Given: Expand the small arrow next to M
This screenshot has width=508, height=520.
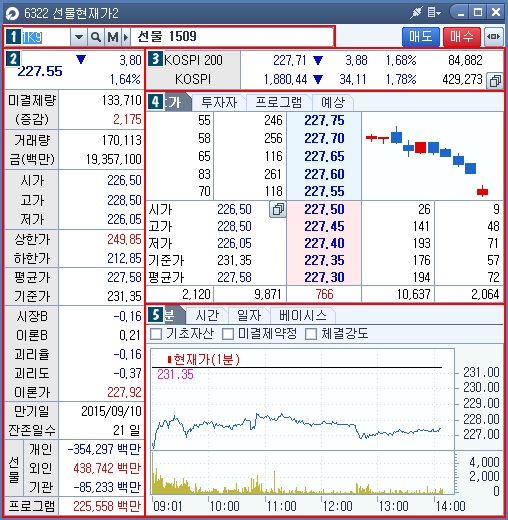Looking at the screenshot, I should pyautogui.click(x=126, y=37).
